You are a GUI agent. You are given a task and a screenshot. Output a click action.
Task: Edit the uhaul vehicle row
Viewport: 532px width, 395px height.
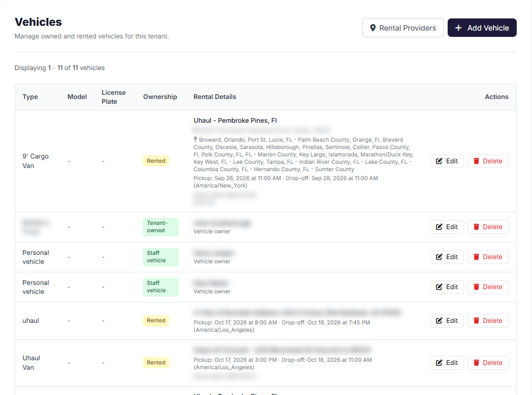pyautogui.click(x=447, y=320)
